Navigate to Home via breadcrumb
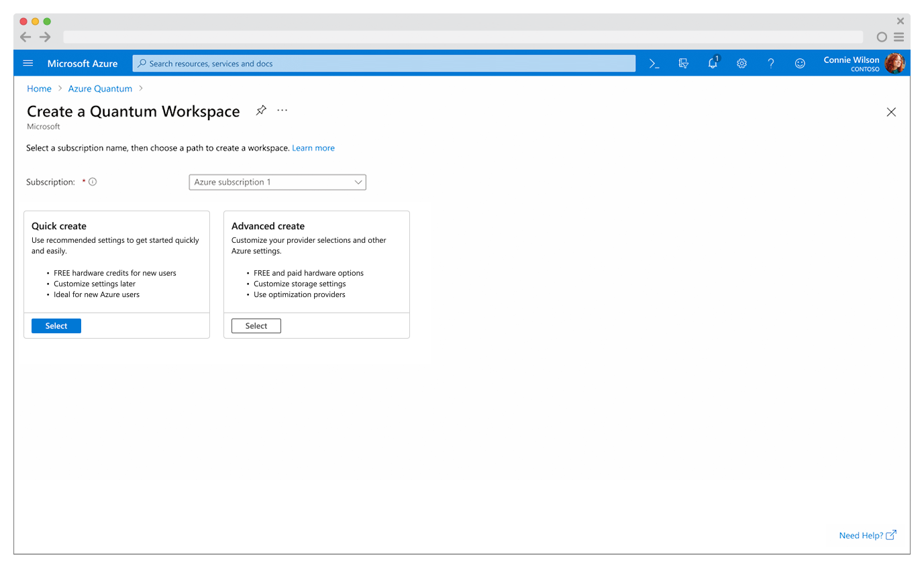This screenshot has width=924, height=568. click(39, 88)
